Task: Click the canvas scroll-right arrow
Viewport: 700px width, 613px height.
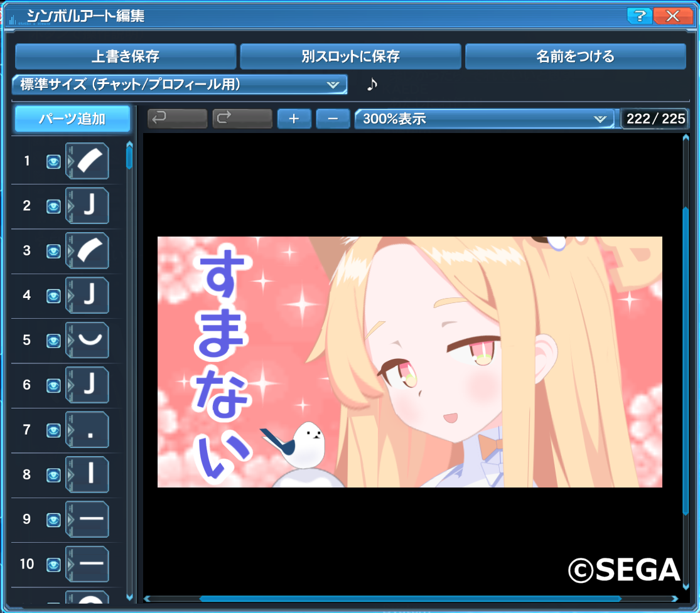Action: click(x=674, y=599)
